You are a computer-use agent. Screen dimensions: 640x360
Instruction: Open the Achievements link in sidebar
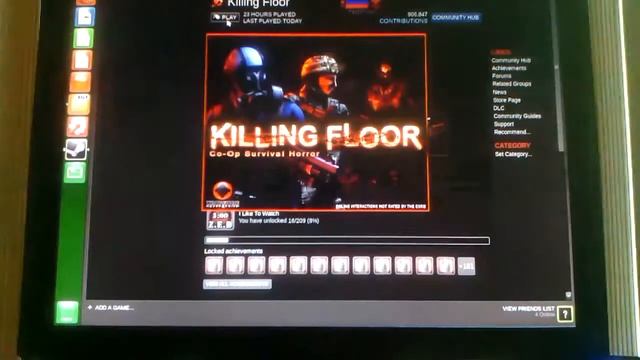click(x=509, y=68)
